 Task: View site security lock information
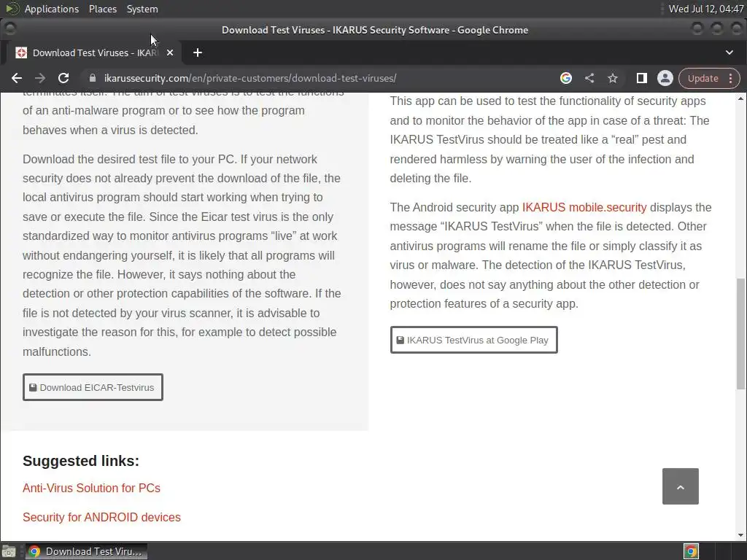93,78
